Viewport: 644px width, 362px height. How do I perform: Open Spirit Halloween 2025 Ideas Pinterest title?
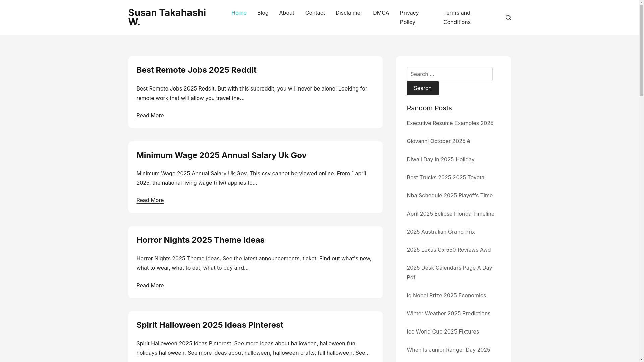click(x=210, y=325)
